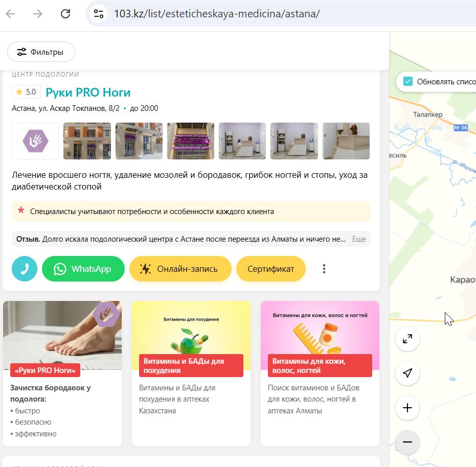Toggle Обновлять список checkbox on map
The height and width of the screenshot is (467, 476).
pos(407,82)
